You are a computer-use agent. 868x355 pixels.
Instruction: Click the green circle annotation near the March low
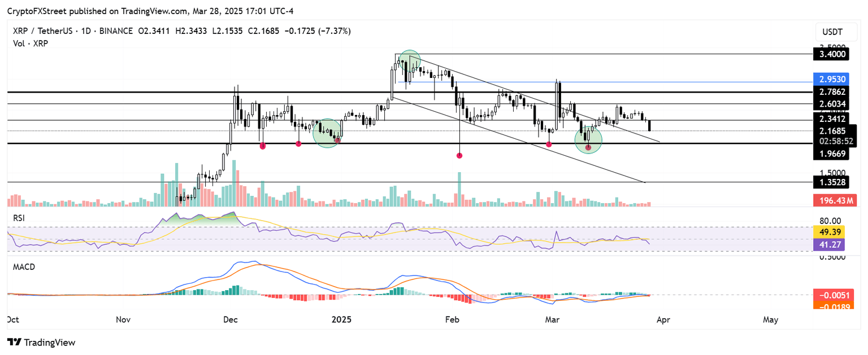point(589,141)
